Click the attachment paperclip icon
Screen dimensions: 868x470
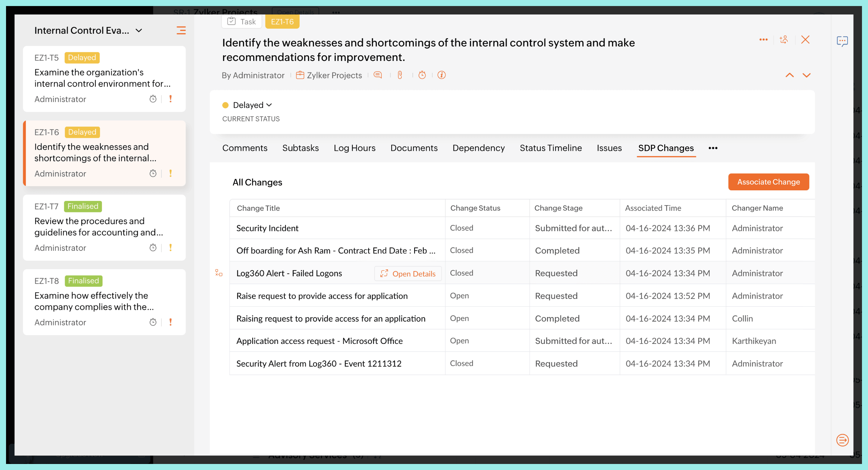click(400, 75)
